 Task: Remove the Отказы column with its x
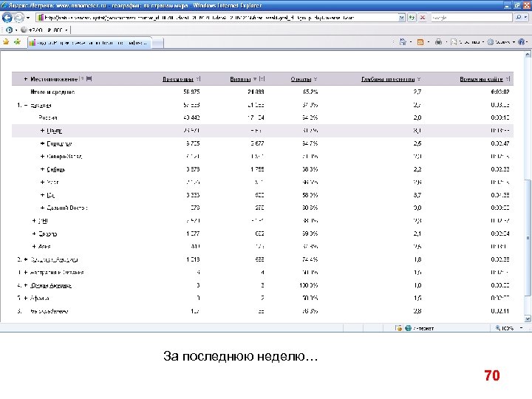click(316, 79)
